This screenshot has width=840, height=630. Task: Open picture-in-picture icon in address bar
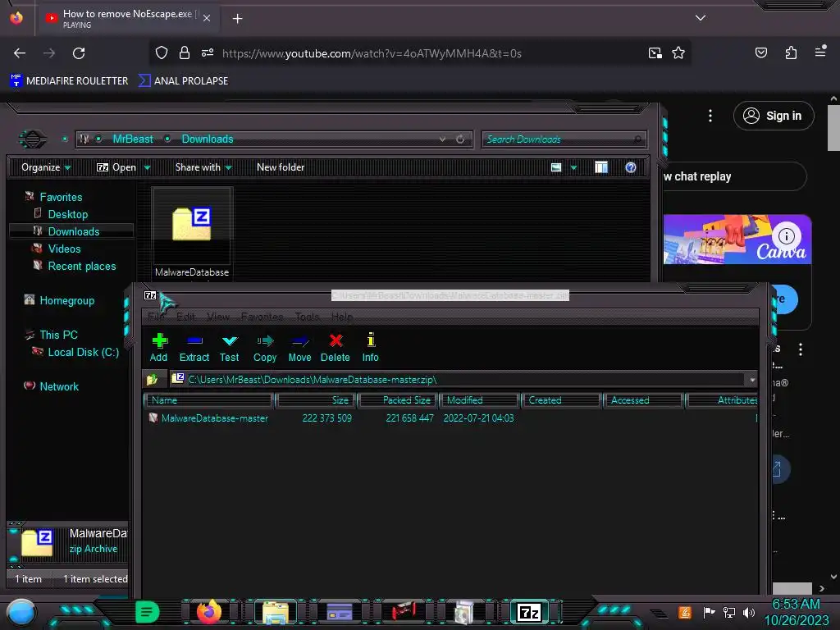pos(655,53)
